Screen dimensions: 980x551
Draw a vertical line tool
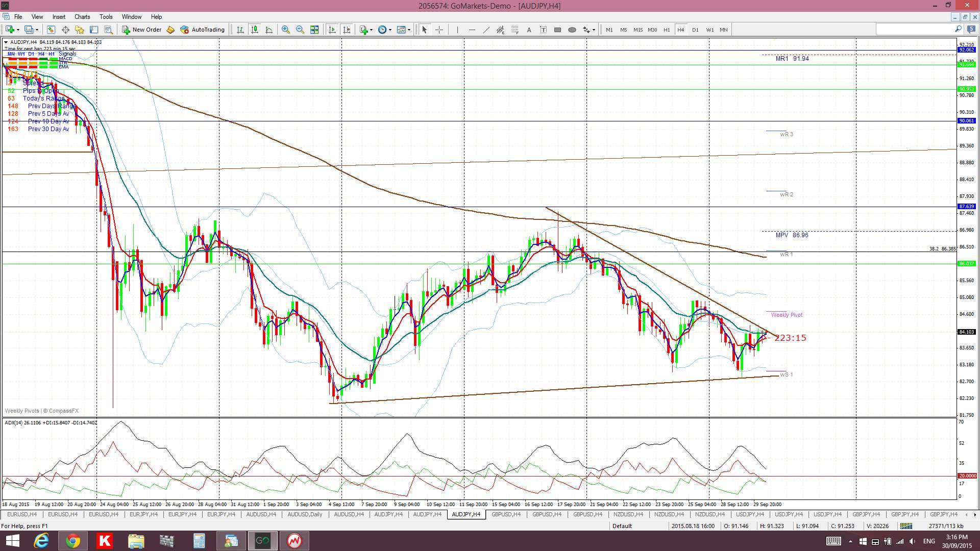coord(457,30)
